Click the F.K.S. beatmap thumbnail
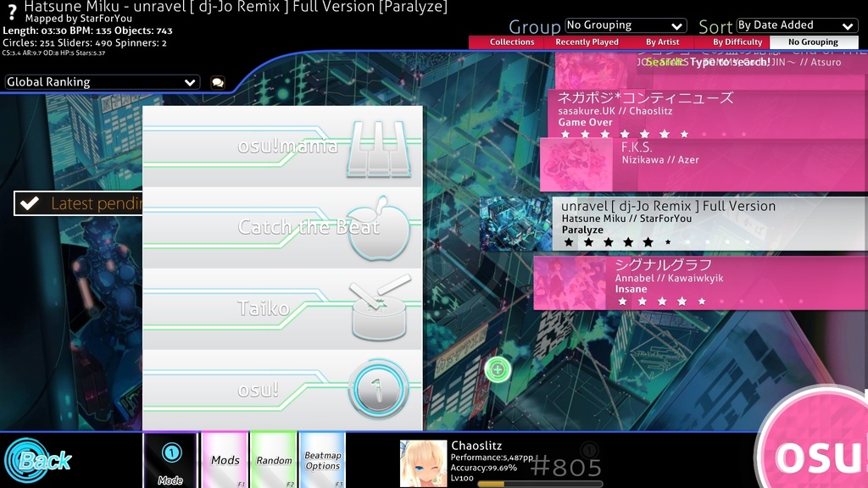The width and height of the screenshot is (868, 488). (x=576, y=165)
